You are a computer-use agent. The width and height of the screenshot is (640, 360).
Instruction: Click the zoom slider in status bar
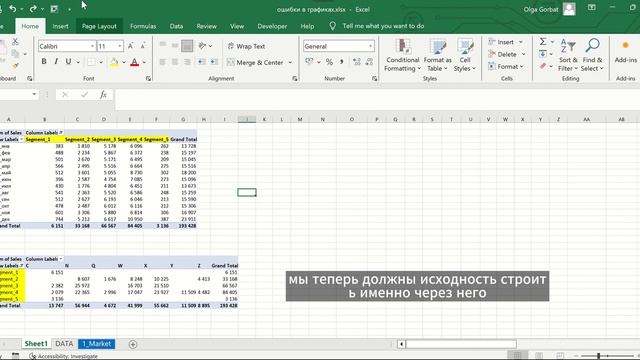coord(598,356)
